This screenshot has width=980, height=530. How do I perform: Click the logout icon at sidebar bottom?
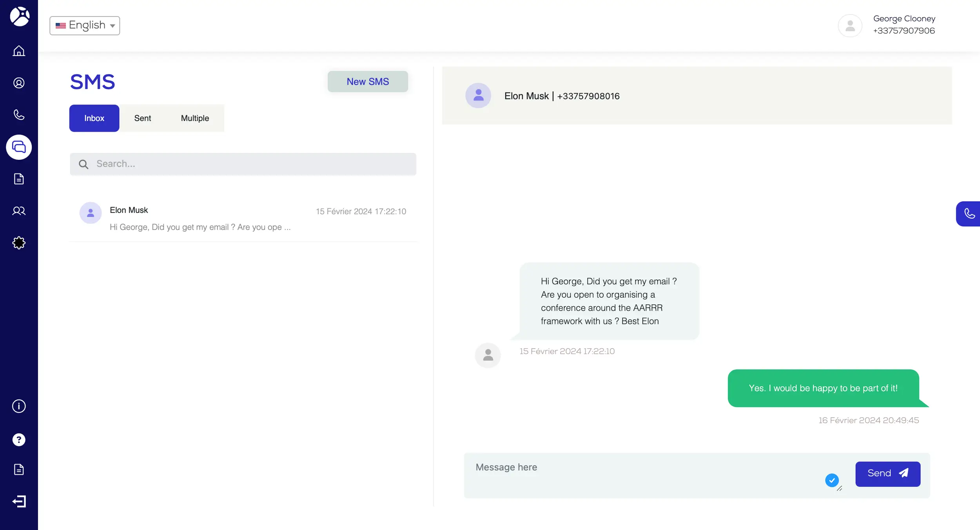click(x=19, y=501)
